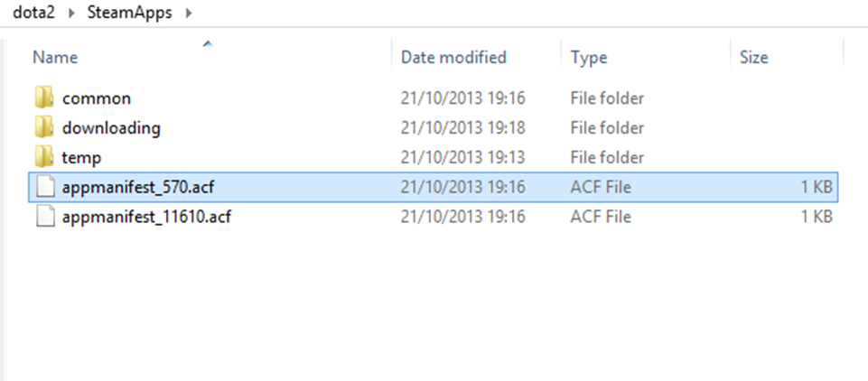Toggle the sort arrow above Name

(x=209, y=42)
